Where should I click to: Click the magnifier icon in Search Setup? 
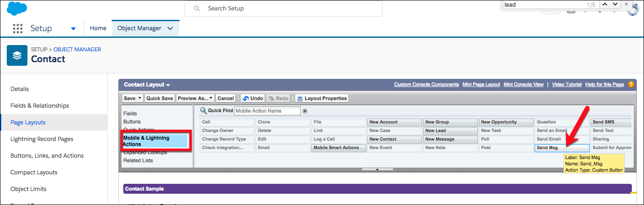click(x=197, y=9)
